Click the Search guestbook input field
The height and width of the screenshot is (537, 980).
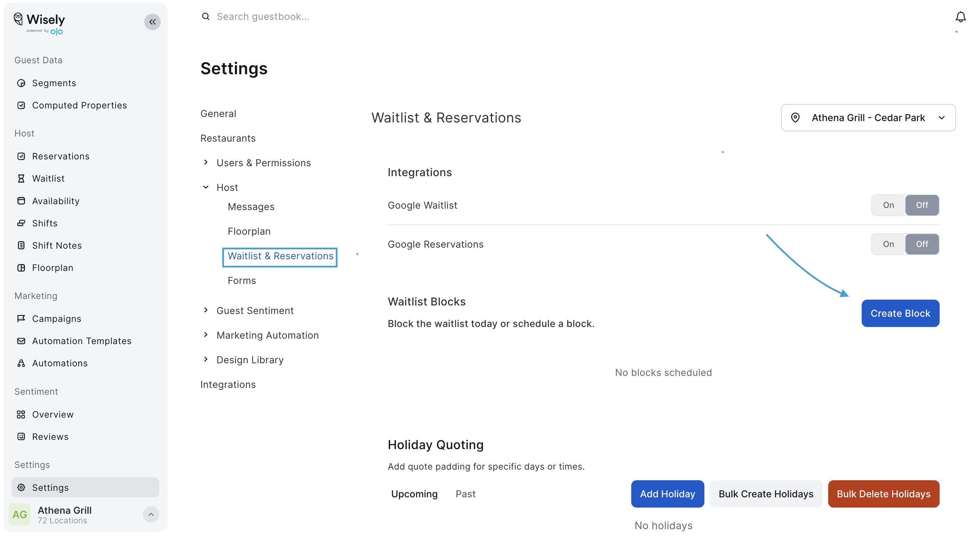[x=263, y=16]
